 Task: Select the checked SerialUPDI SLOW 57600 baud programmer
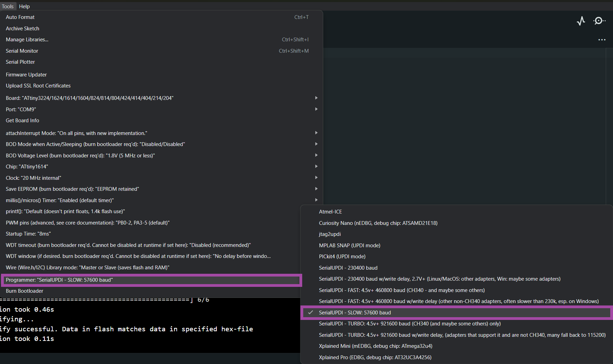355,313
